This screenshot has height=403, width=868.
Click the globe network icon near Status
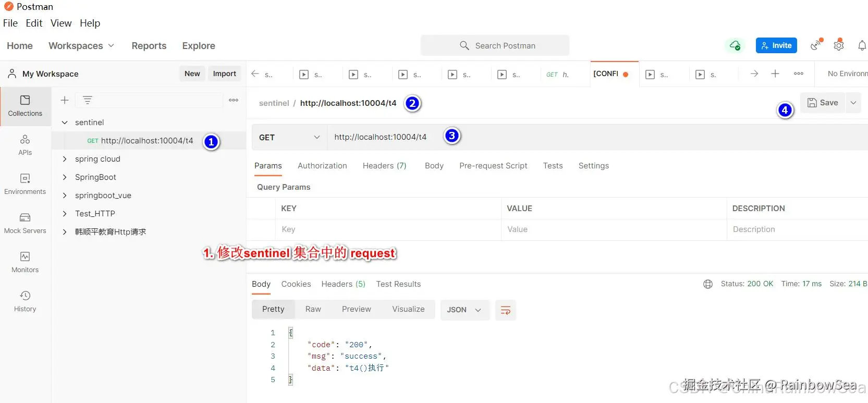[708, 284]
